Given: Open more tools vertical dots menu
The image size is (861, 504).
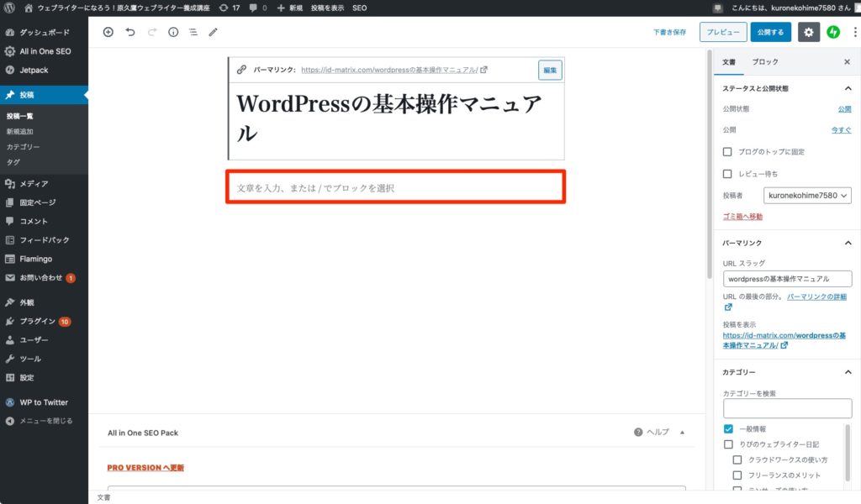Looking at the screenshot, I should point(855,33).
